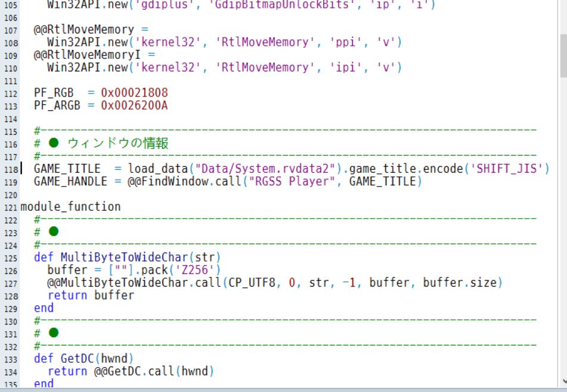
Task: Click the @@RtlMoveMemoryI variable on line 109
Action: click(87, 55)
